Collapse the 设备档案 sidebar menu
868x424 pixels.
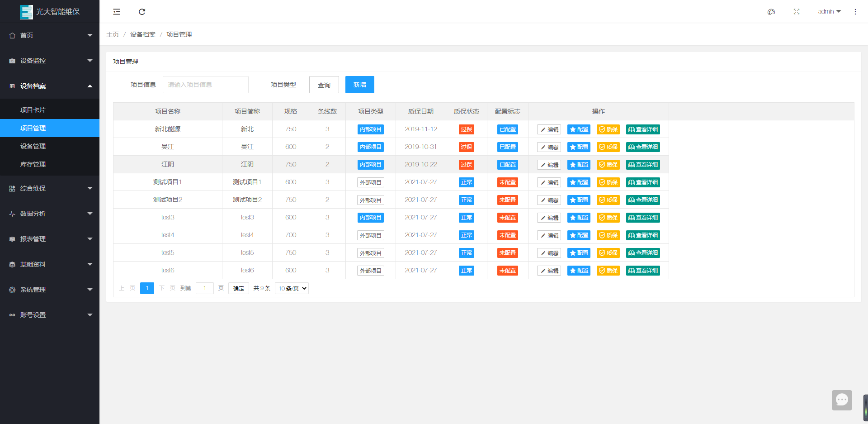[x=50, y=86]
